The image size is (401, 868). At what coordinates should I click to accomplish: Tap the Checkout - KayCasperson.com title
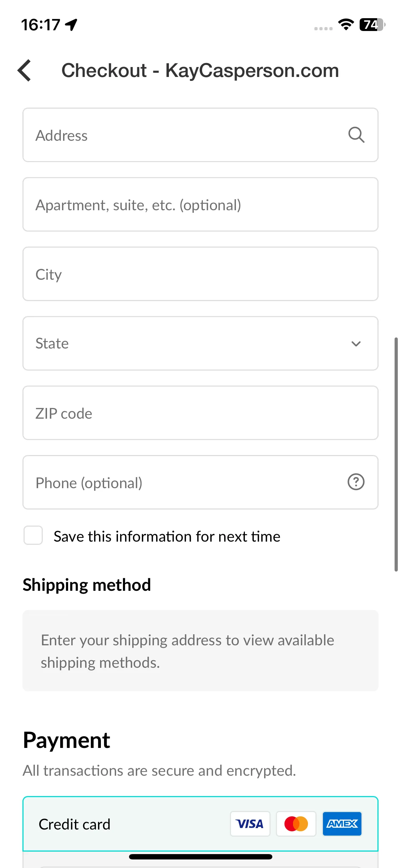tap(200, 70)
